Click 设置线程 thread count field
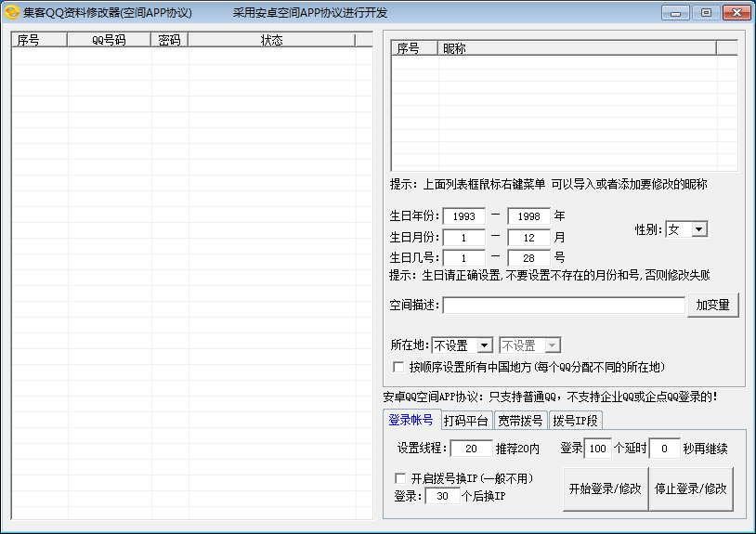Screen dimensions: 756x534 472,449
